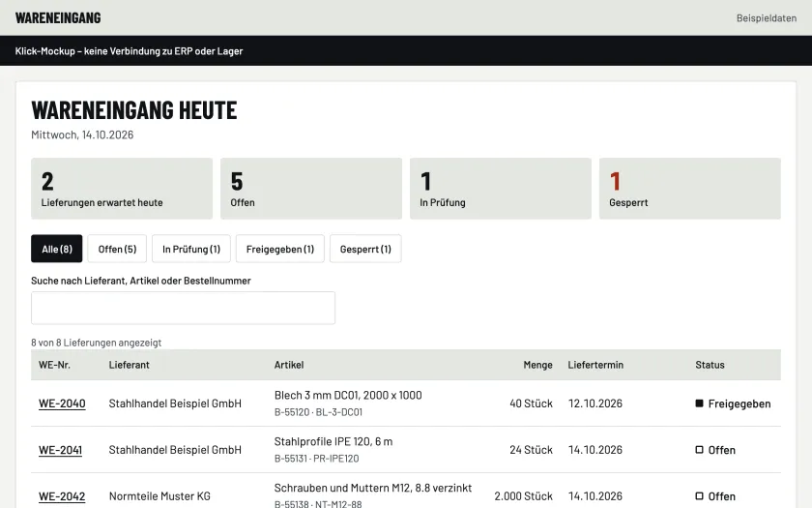Screen dimensions: 812x508
Task: Click the Liefertermin column header
Action: click(x=595, y=365)
